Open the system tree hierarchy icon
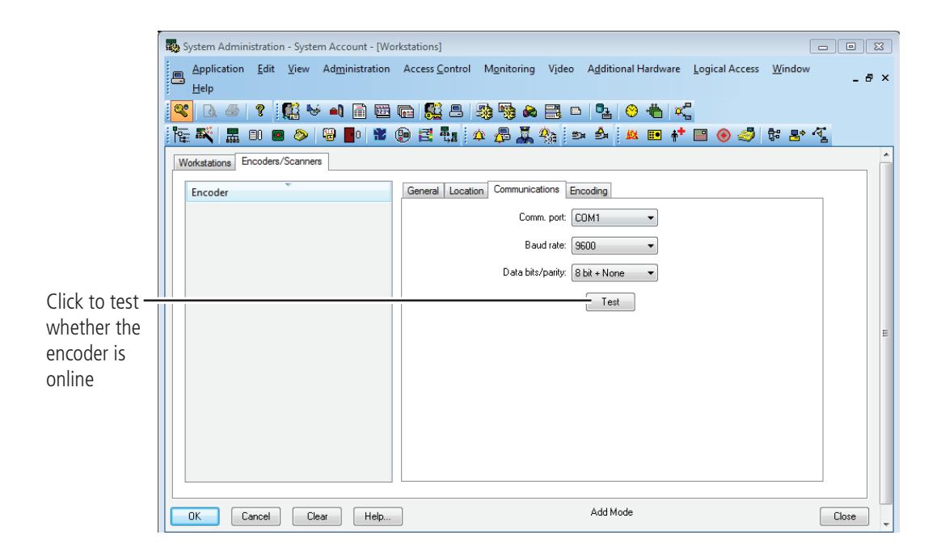Image resolution: width=941 pixels, height=560 pixels. pyautogui.click(x=180, y=135)
